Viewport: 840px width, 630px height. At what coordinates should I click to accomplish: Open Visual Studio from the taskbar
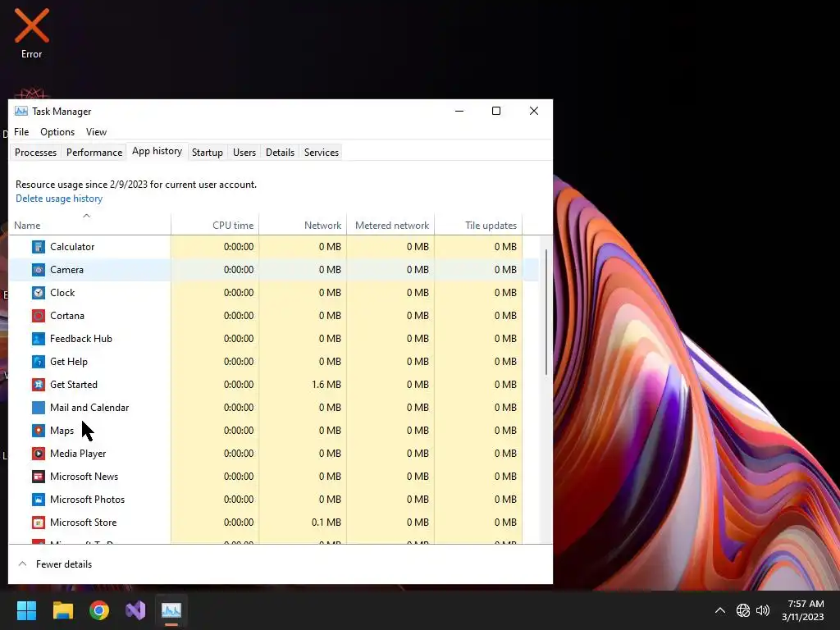click(x=135, y=610)
